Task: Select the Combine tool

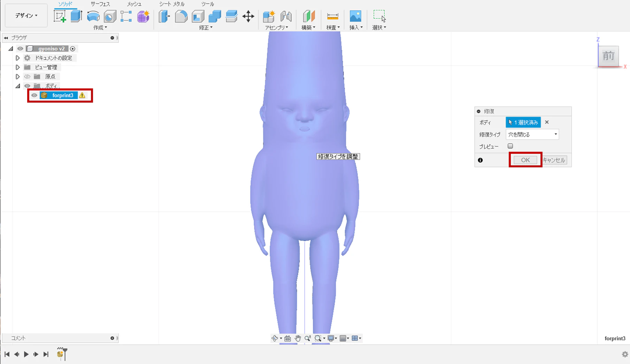Action: pos(215,16)
